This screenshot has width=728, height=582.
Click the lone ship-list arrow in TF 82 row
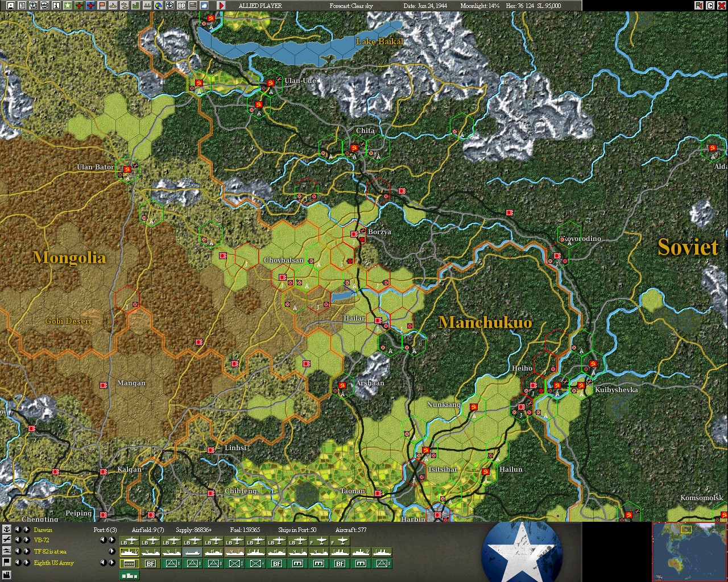(111, 551)
